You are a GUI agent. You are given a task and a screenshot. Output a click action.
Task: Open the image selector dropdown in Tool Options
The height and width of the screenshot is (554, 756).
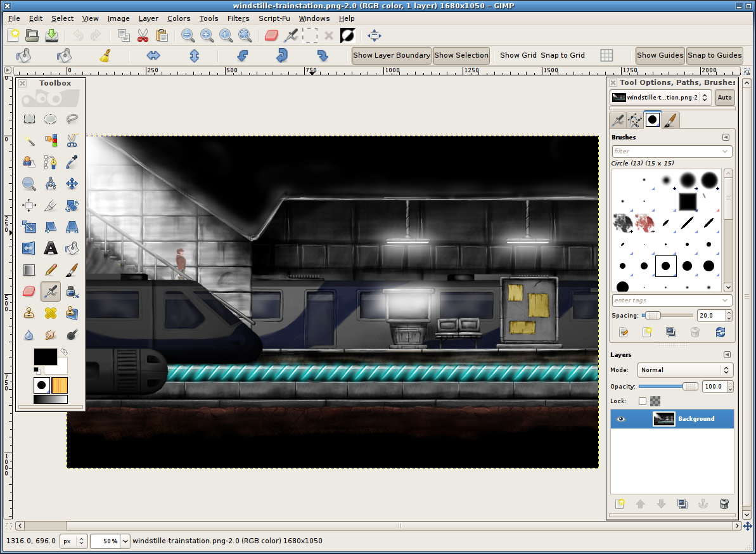pyautogui.click(x=659, y=97)
